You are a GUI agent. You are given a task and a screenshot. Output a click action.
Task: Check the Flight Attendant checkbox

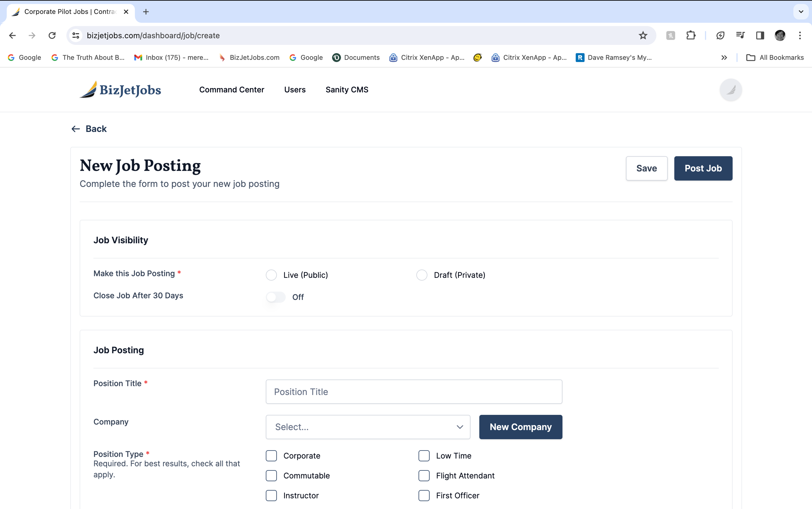424,476
